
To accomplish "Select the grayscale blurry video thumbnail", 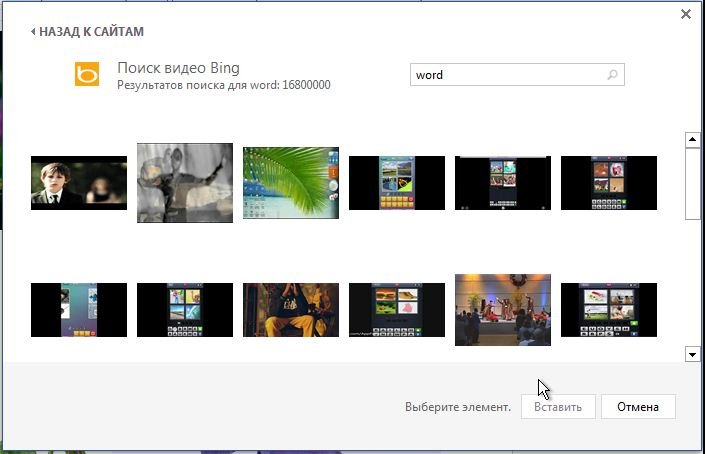I will pos(185,183).
